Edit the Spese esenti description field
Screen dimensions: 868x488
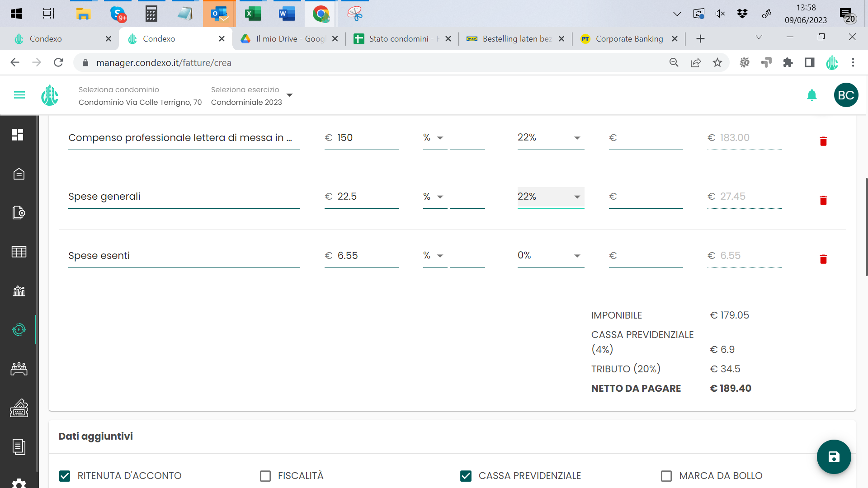pos(184,256)
